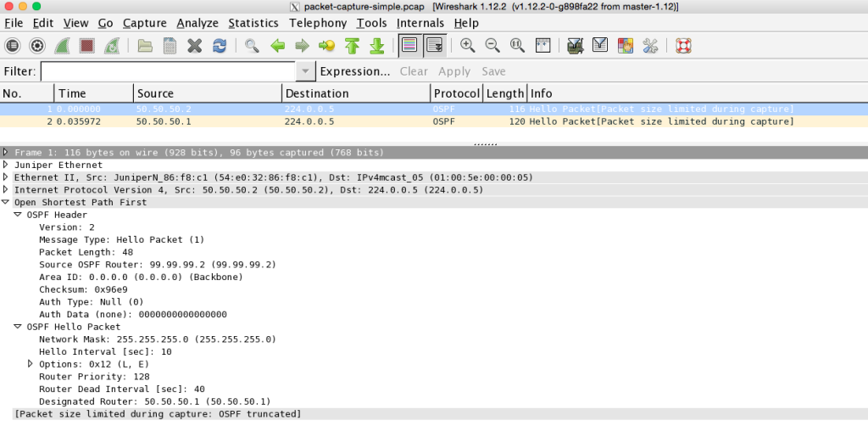Screen dimensions: 868x426
Task: Select Source OSPF Router 99.99.99.2 line
Action: click(157, 264)
